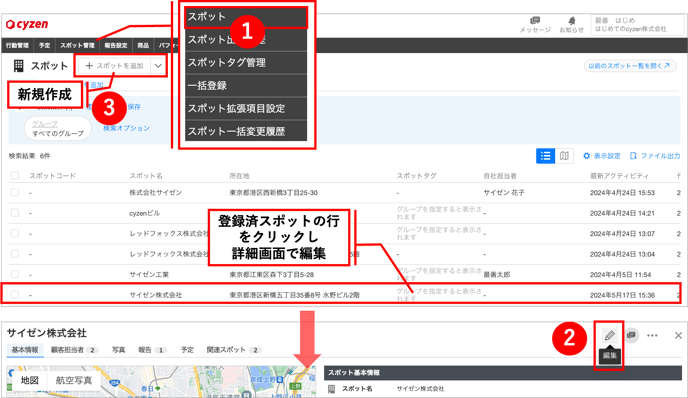Click the pencil 編集 icon

[x=609, y=336]
